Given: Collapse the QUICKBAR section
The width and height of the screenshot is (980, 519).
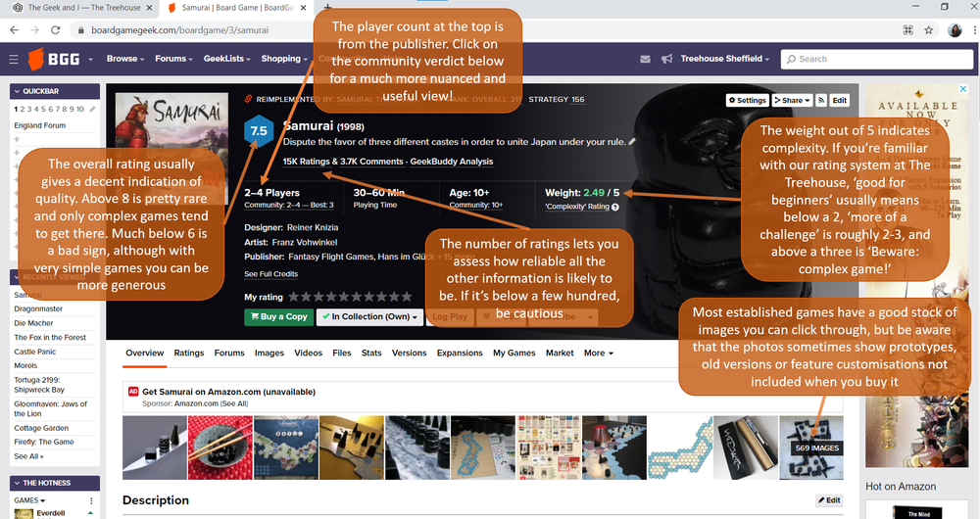Looking at the screenshot, I should point(54,91).
